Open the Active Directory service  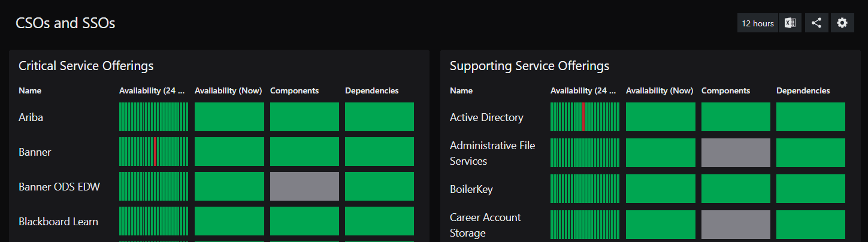coord(486,117)
